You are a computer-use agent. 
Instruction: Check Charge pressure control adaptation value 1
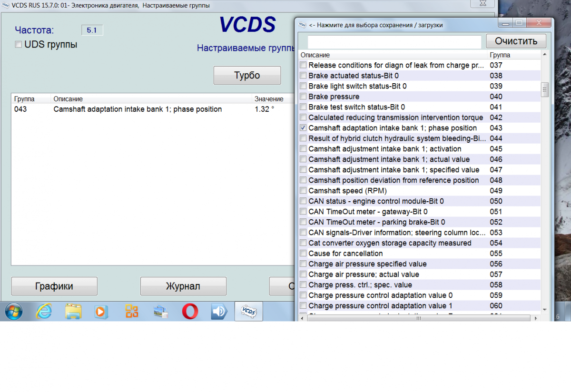(x=303, y=306)
